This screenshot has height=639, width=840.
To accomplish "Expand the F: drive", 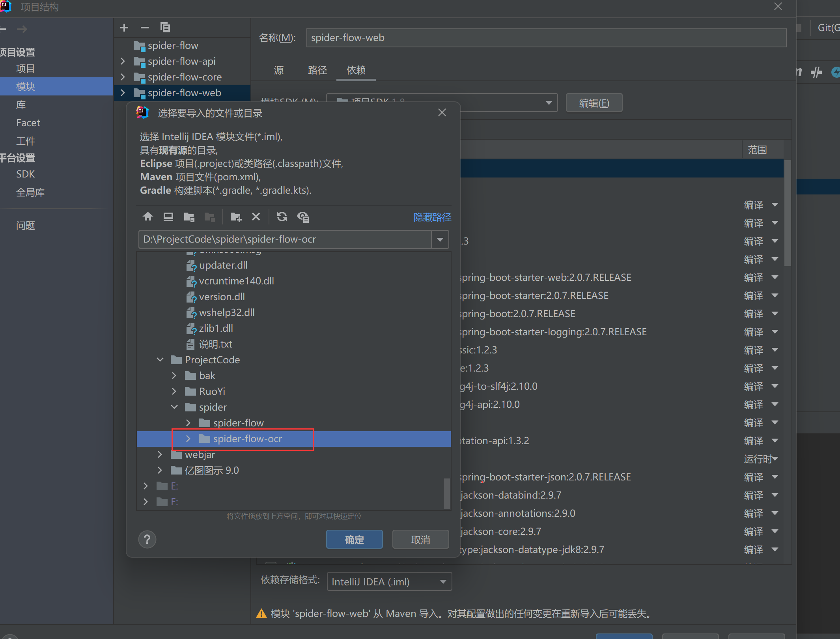I will tap(146, 502).
